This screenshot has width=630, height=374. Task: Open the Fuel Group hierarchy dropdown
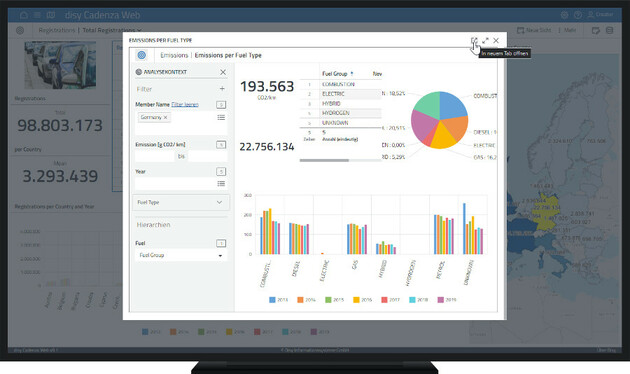(181, 255)
